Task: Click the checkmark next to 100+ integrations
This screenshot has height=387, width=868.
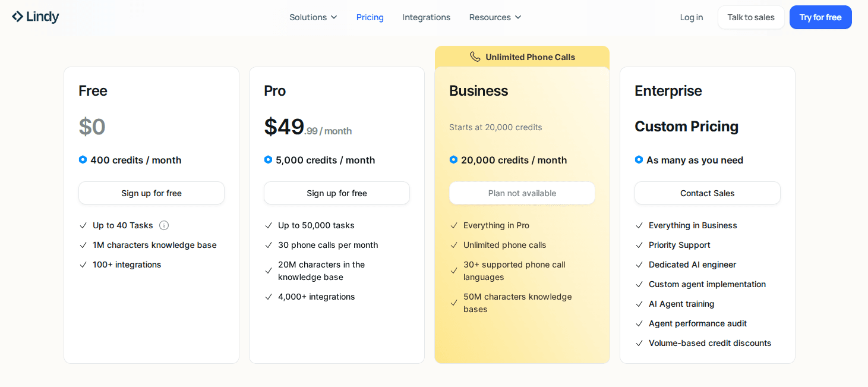Action: click(84, 265)
